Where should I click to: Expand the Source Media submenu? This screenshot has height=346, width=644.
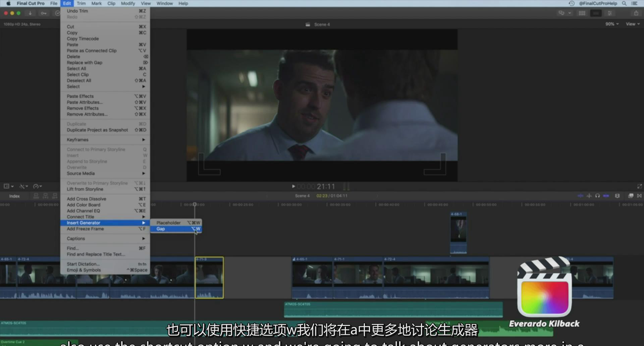tap(105, 174)
